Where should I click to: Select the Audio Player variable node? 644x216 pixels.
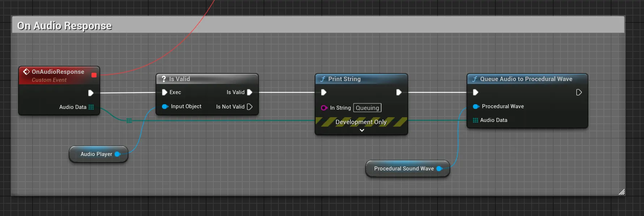click(98, 154)
